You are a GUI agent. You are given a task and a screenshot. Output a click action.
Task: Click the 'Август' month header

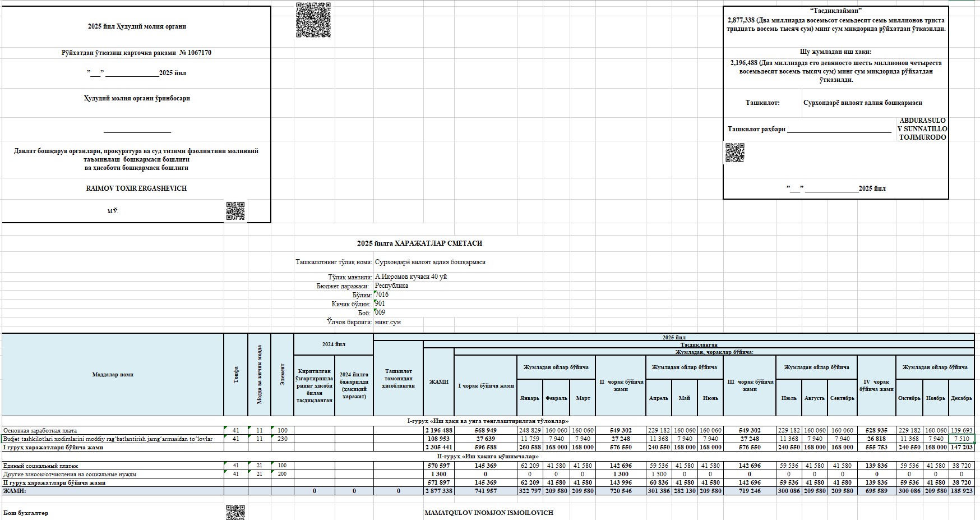pos(815,398)
